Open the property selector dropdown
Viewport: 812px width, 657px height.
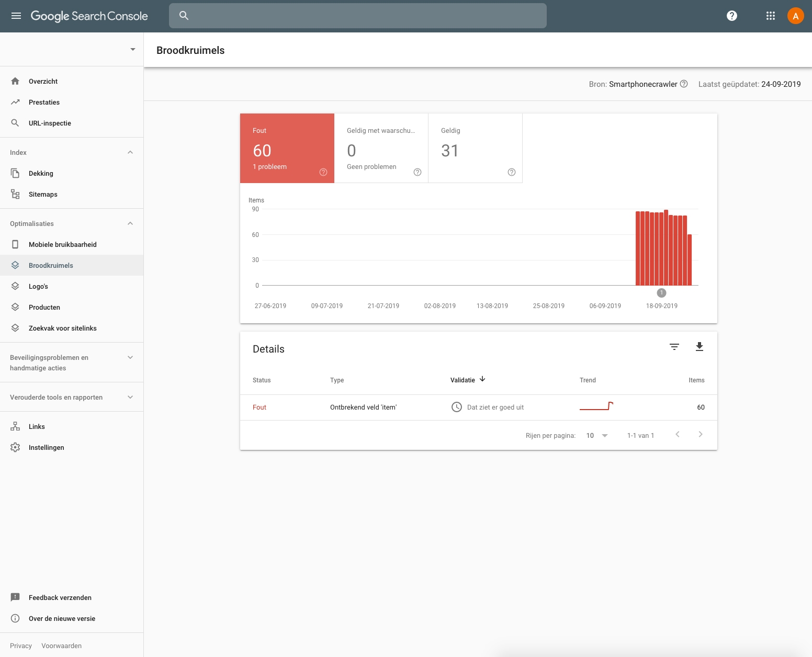coord(133,49)
